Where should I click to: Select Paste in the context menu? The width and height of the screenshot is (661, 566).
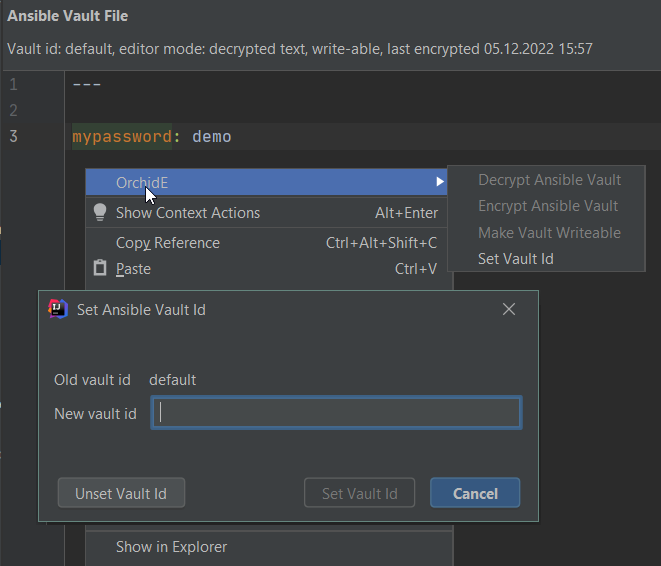pos(266,269)
